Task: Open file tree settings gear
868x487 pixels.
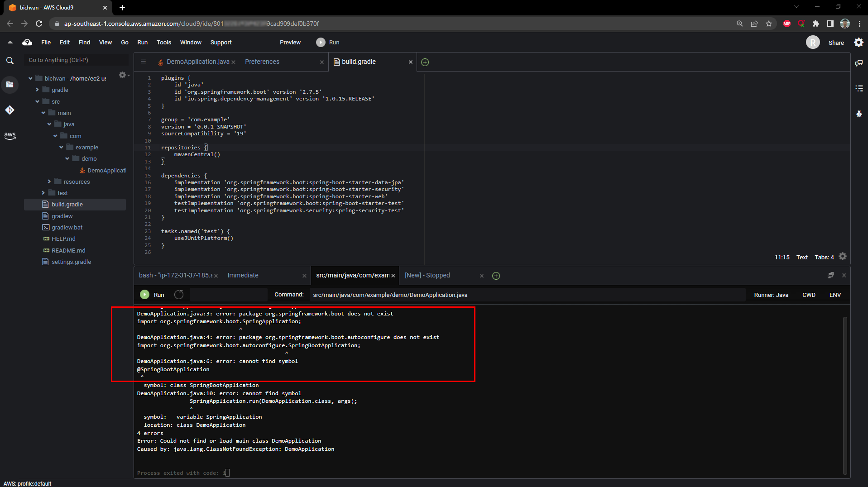Action: point(123,75)
